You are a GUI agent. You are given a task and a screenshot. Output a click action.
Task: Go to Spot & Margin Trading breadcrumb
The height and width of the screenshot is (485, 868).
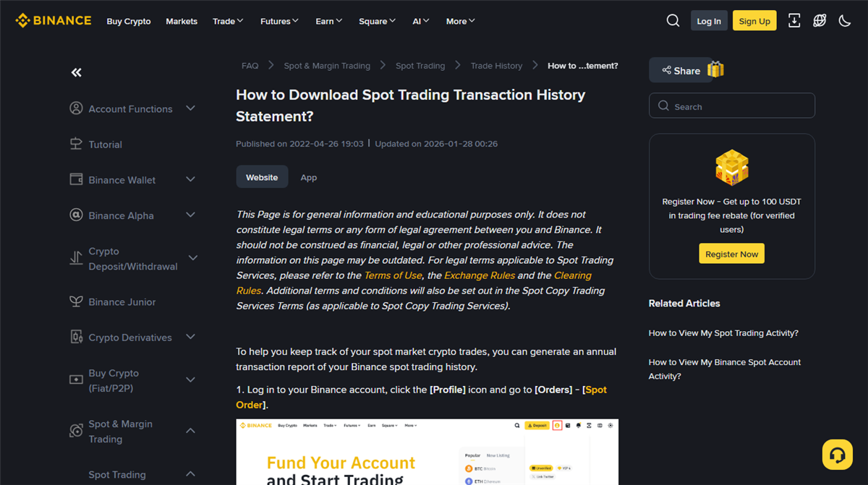tap(327, 66)
